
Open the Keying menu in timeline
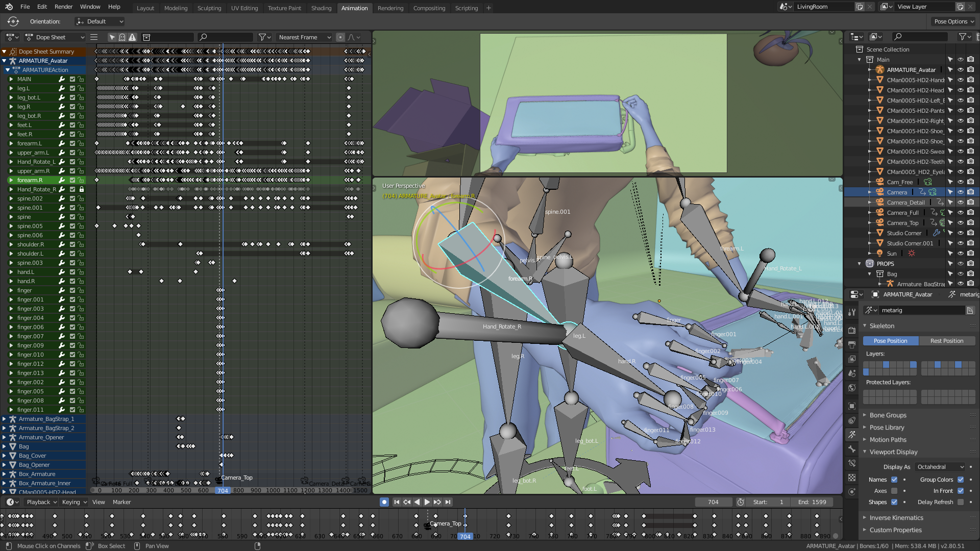pos(74,502)
